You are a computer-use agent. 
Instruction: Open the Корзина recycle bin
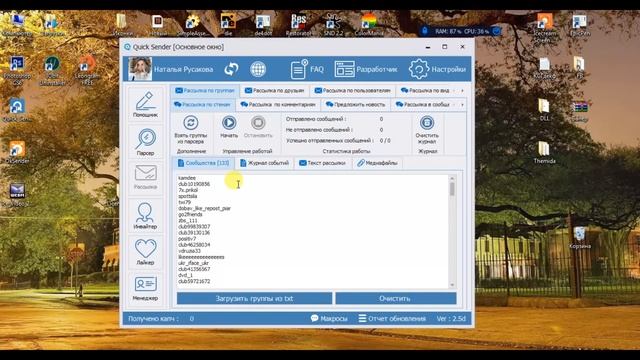580,238
